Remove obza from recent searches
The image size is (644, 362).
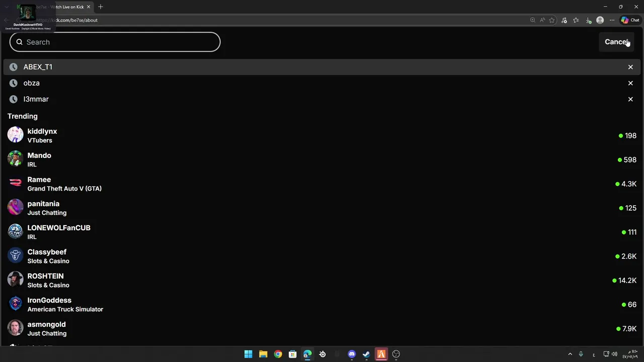point(630,83)
